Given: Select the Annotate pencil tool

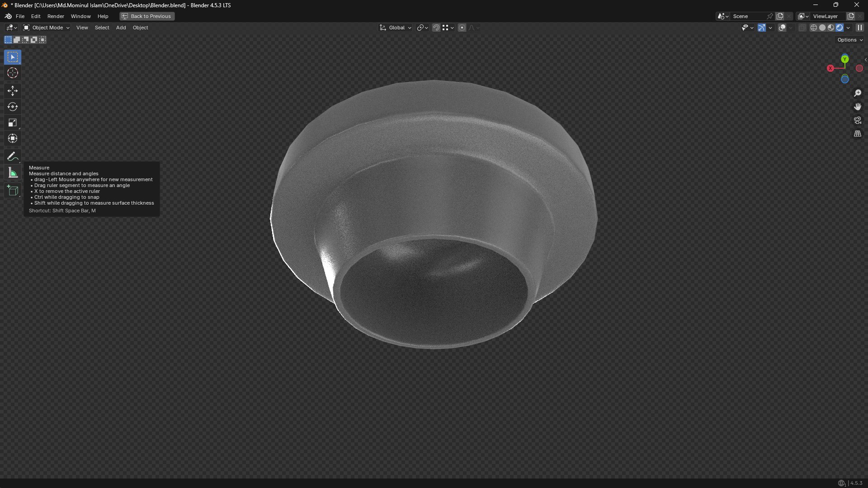Looking at the screenshot, I should [x=13, y=156].
